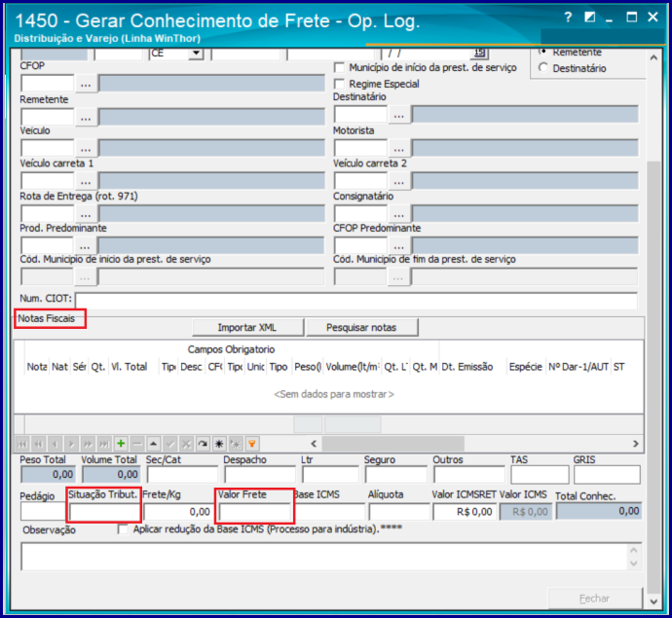
Task: Open Consignatário lookup ellipsis button
Action: tap(399, 213)
